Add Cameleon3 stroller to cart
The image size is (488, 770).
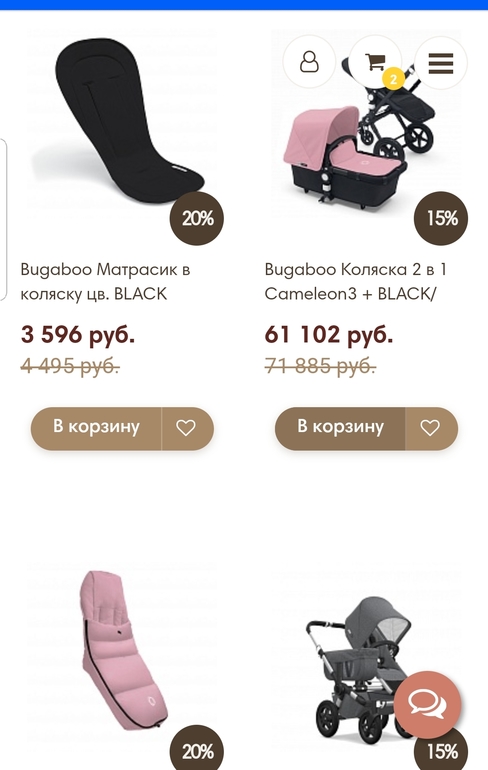[340, 428]
